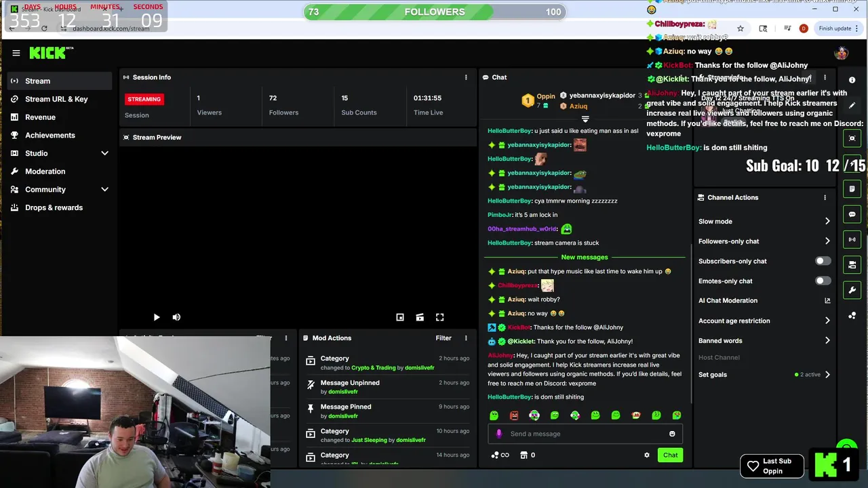This screenshot has width=868, height=488.
Task: Expand the Community sidebar section
Action: coord(104,190)
